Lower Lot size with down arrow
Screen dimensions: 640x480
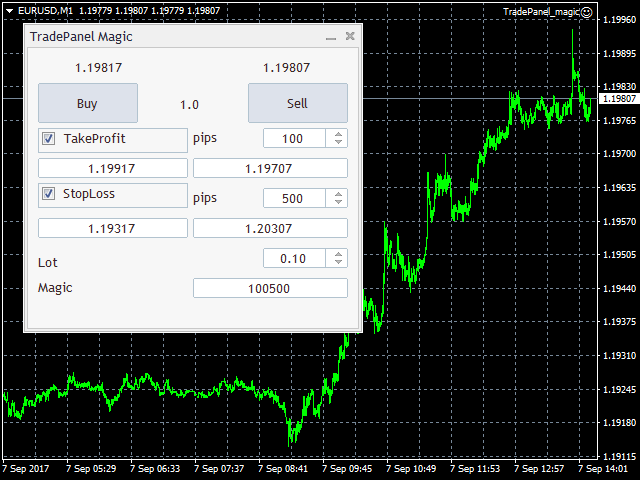[339, 263]
